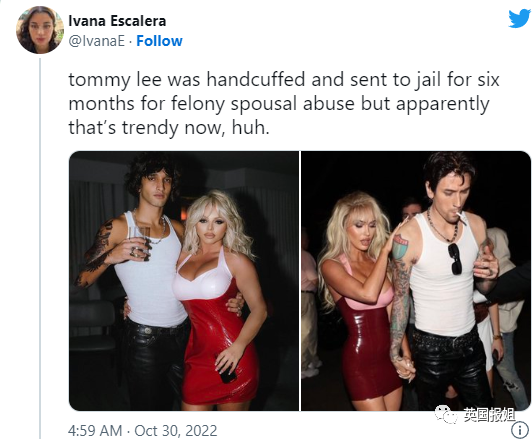This screenshot has height=439, width=532.
Task: Open the left costume photo with red dress
Action: (184, 281)
